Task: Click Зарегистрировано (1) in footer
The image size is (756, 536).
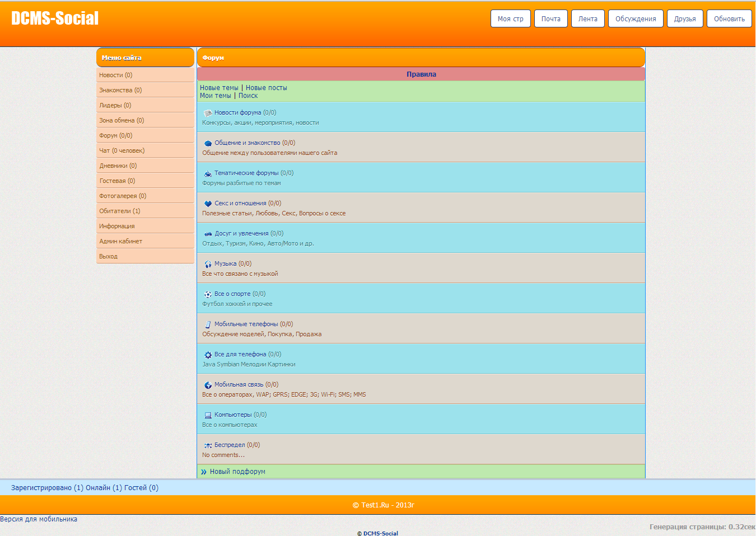Action: [47, 488]
